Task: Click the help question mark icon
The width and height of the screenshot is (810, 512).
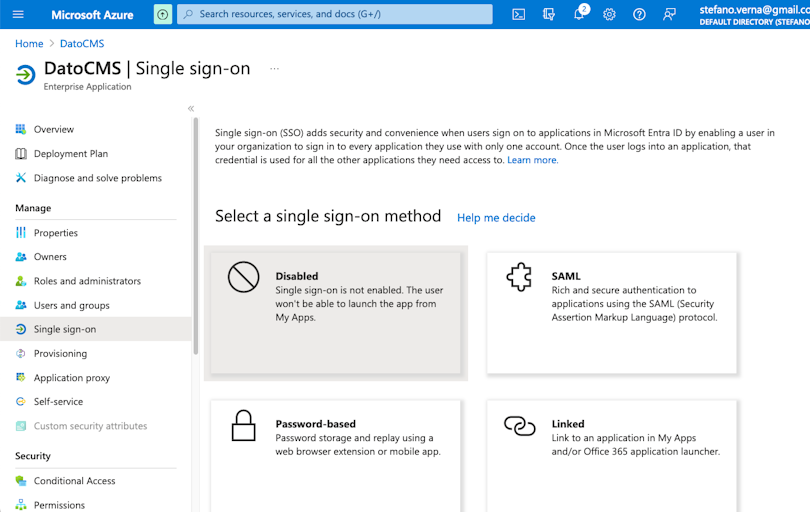Action: (640, 14)
